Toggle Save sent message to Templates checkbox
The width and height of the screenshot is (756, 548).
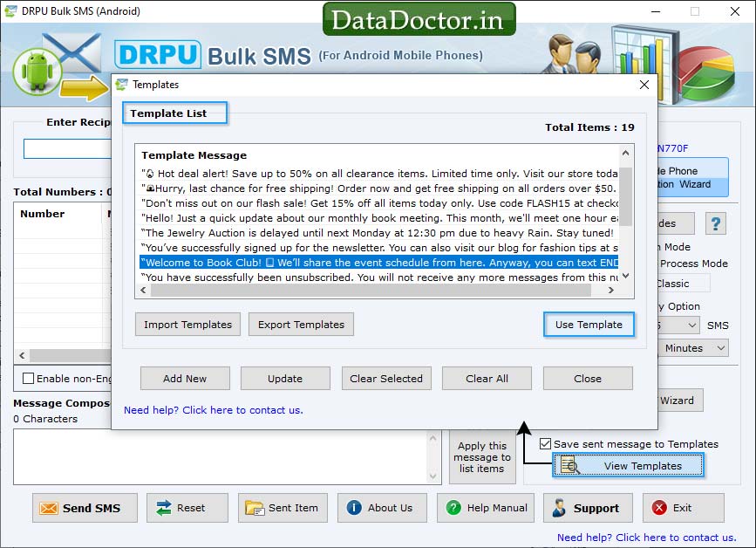545,444
